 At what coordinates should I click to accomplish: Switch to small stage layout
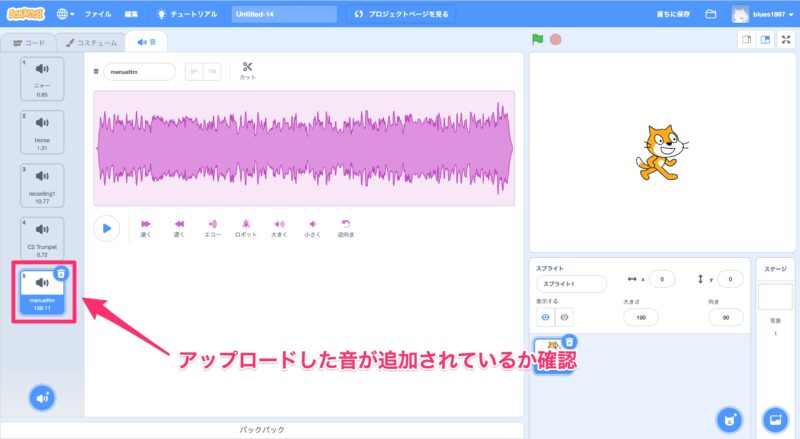(x=745, y=39)
